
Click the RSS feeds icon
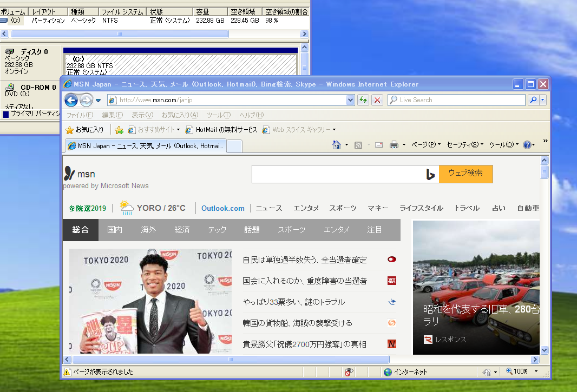point(358,144)
